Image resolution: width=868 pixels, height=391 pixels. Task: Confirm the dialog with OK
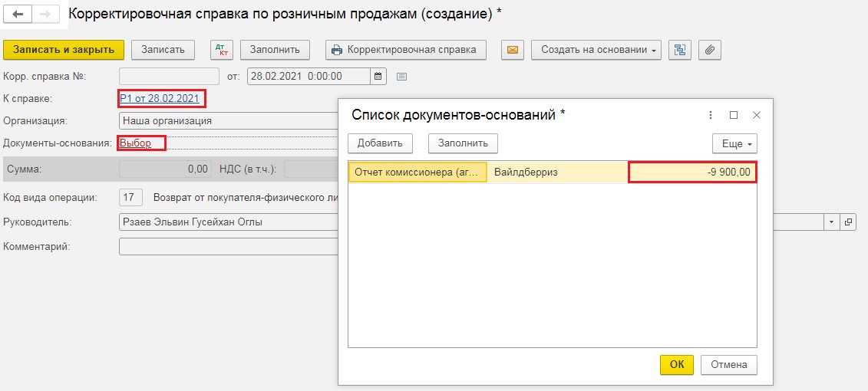(x=676, y=364)
